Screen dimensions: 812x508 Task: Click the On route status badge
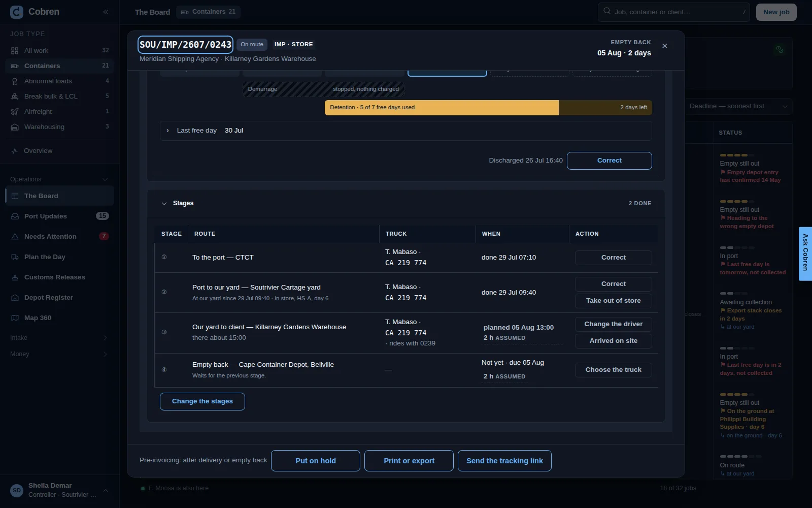click(x=252, y=44)
